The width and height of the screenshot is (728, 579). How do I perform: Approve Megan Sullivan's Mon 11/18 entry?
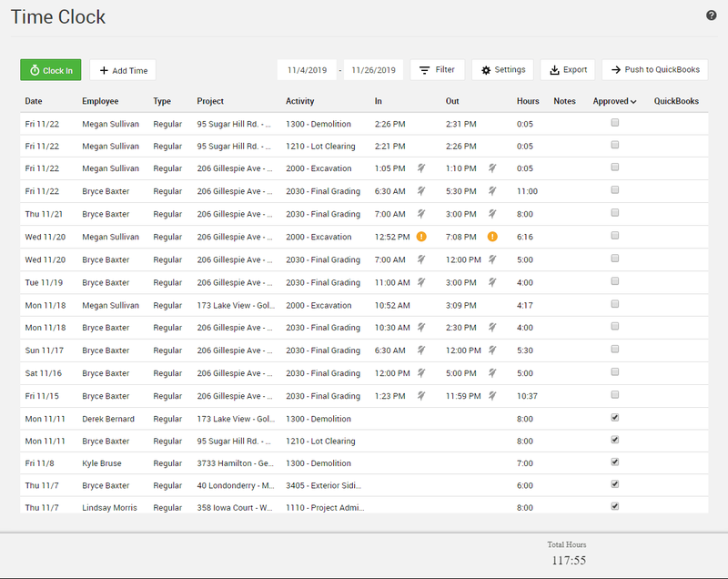click(615, 304)
